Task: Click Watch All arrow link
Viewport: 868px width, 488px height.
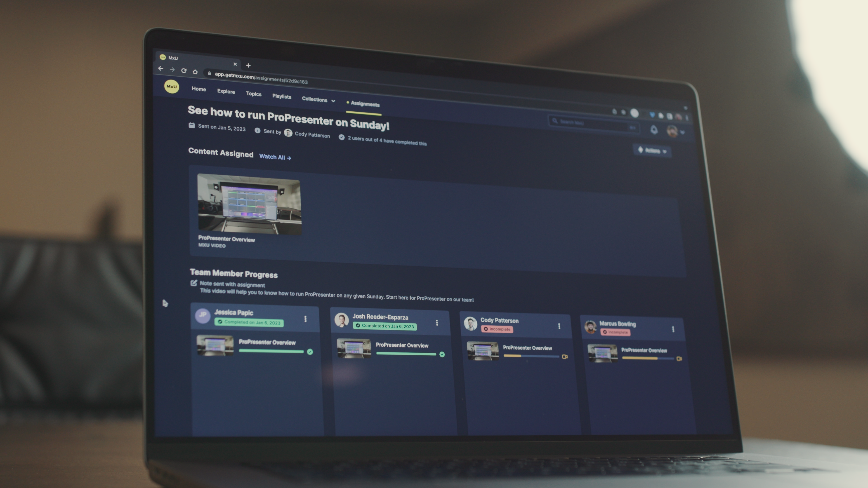Action: coord(275,157)
